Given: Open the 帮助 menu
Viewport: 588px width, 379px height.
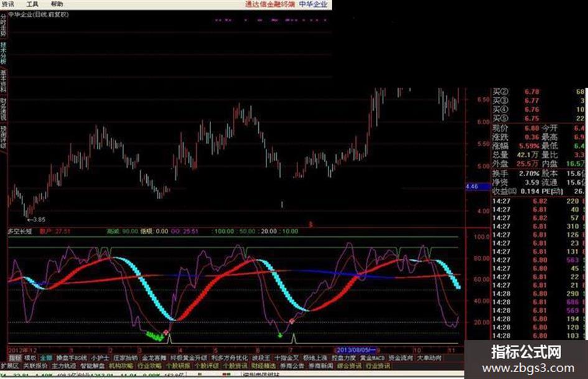Looking at the screenshot, I should pos(57,4).
